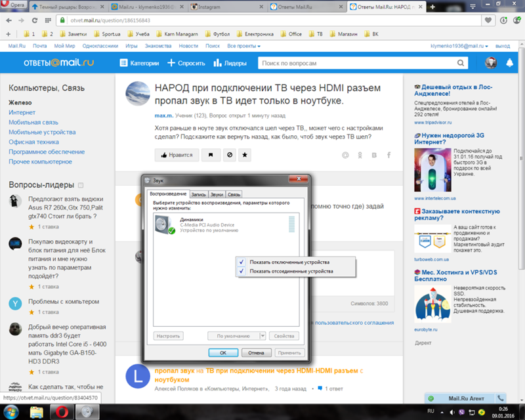Open the notifications bell icon
Viewport: 525px width, 420px height.
(x=510, y=62)
